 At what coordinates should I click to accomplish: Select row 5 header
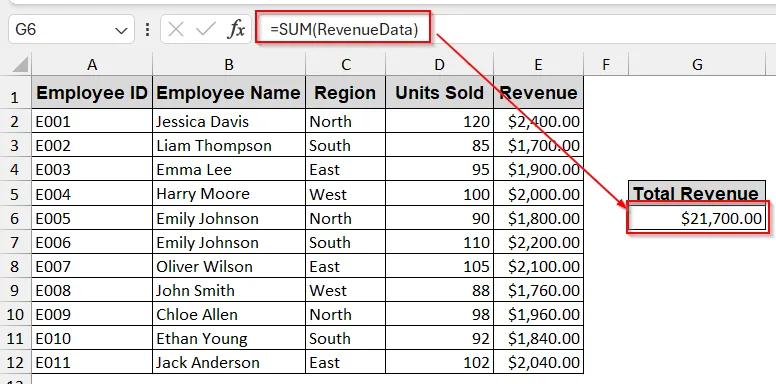15,194
